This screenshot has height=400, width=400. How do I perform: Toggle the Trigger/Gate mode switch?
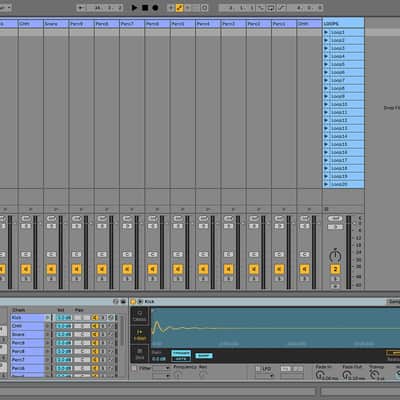[x=181, y=356]
